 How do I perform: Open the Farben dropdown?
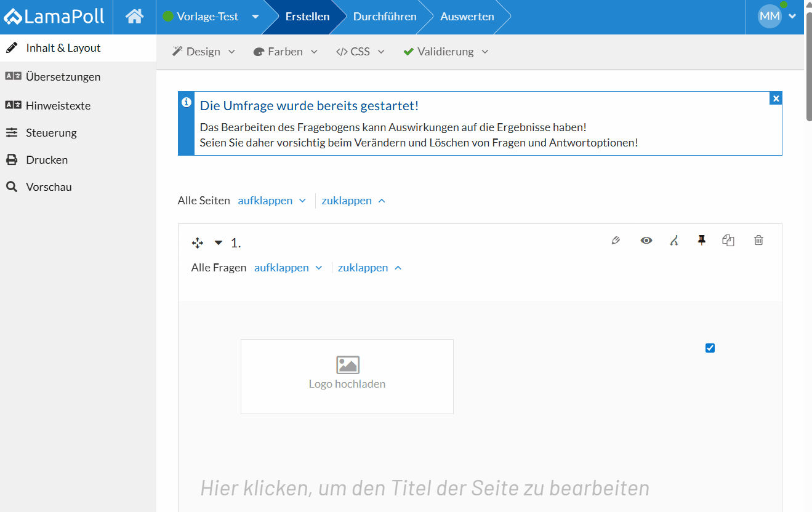point(285,51)
